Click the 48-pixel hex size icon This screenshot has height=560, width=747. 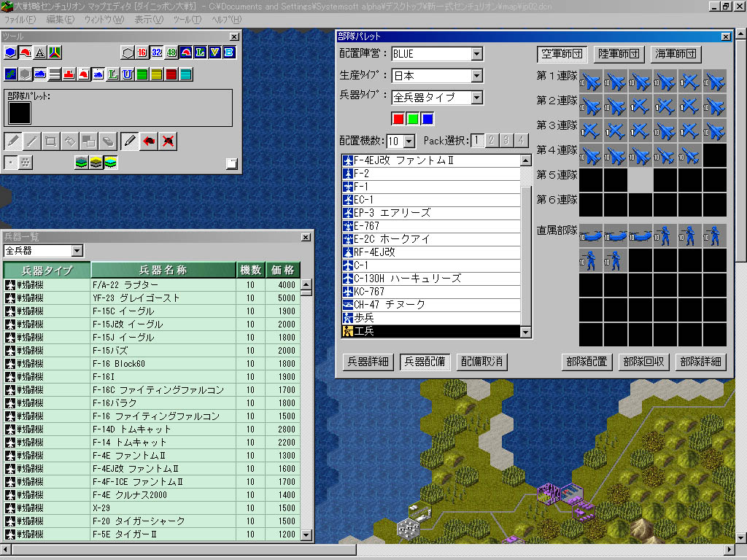pyautogui.click(x=171, y=52)
